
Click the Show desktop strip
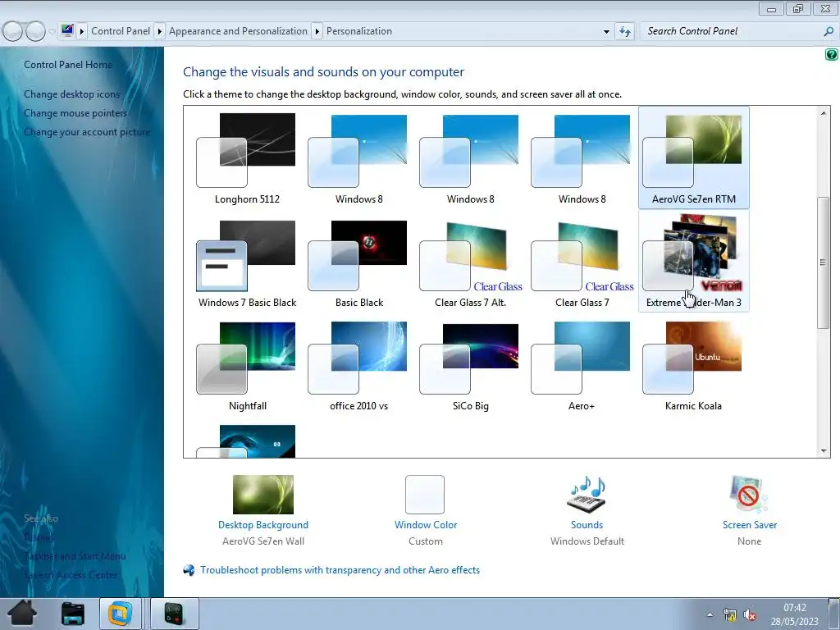834,614
